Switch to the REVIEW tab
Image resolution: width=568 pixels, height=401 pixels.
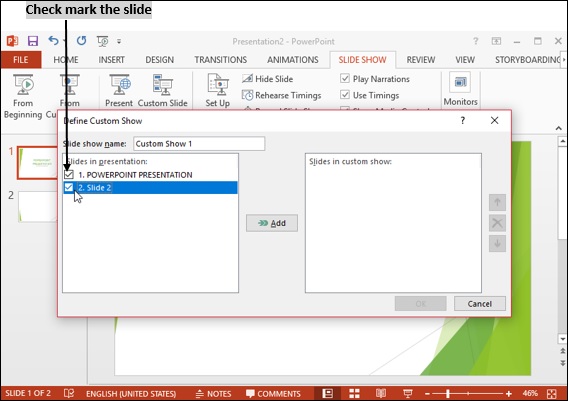pyautogui.click(x=421, y=60)
